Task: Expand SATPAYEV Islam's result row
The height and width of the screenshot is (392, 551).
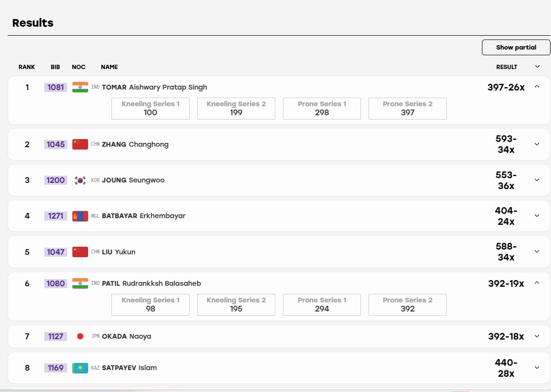Action: coord(537,368)
